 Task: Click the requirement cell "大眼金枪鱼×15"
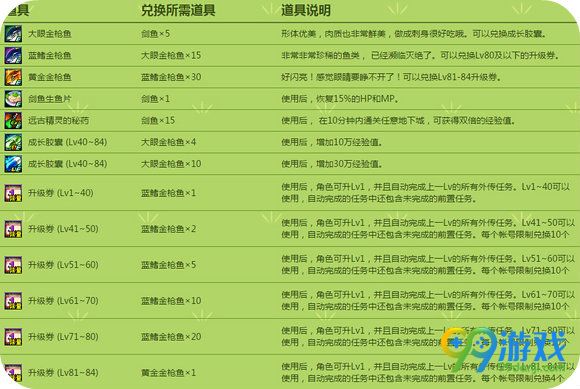171,55
